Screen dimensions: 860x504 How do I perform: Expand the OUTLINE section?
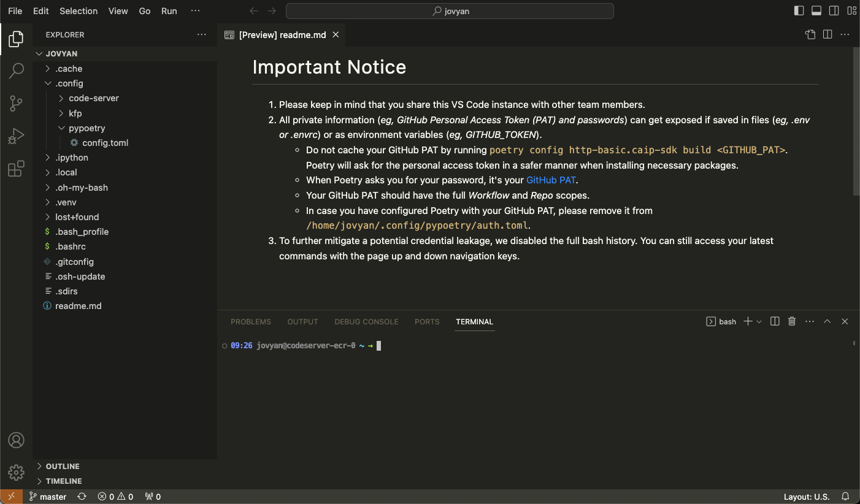[x=125, y=467]
